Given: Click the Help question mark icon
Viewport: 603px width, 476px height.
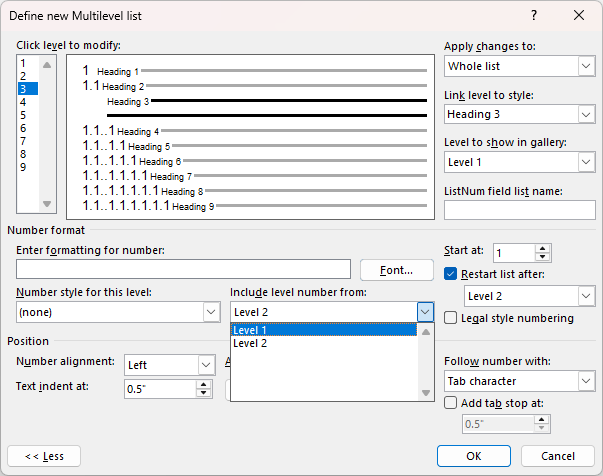Looking at the screenshot, I should (x=534, y=15).
